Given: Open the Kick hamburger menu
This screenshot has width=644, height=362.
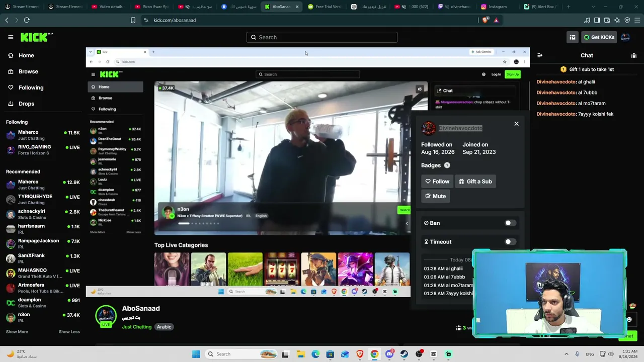Looking at the screenshot, I should point(11,37).
